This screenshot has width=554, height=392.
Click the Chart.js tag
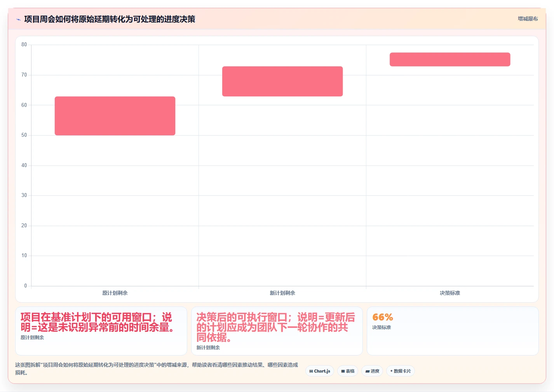(320, 371)
